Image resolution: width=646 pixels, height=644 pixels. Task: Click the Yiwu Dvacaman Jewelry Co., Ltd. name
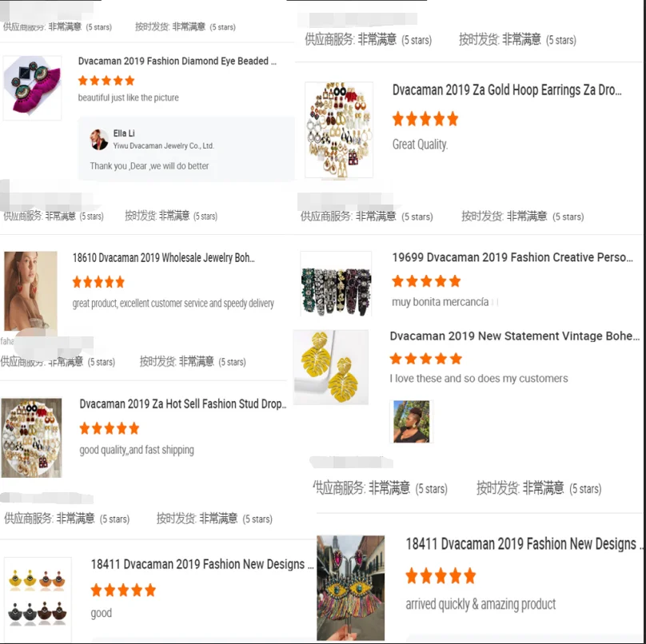click(164, 145)
